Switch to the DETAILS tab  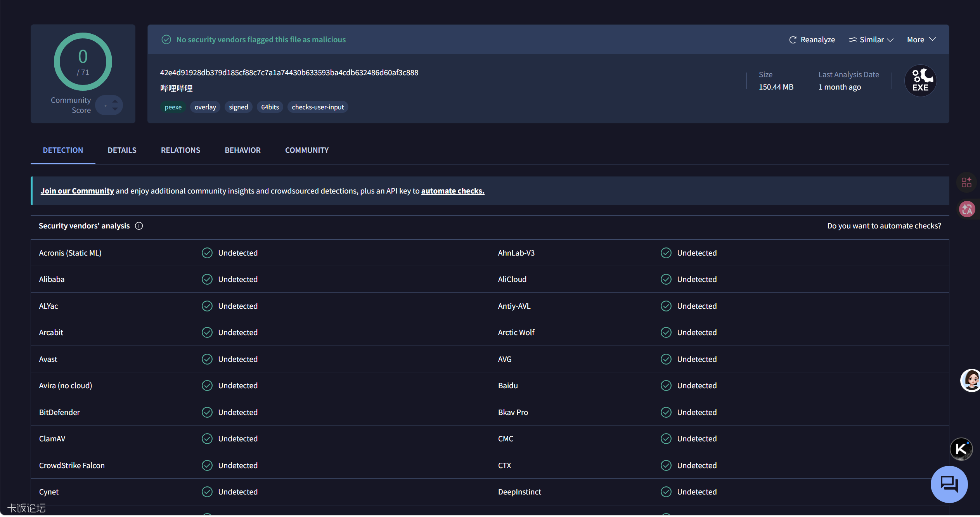point(122,150)
